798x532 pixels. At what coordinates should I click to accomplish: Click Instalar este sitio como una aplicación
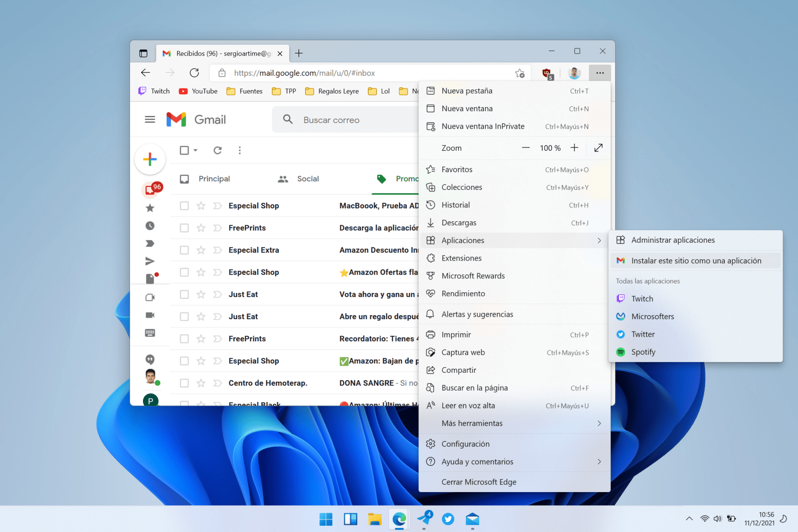(x=697, y=260)
